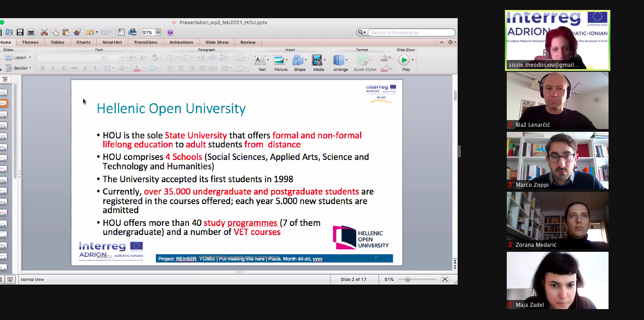Click the Arrange icon
Screen dimensions: 644x320
click(x=339, y=60)
